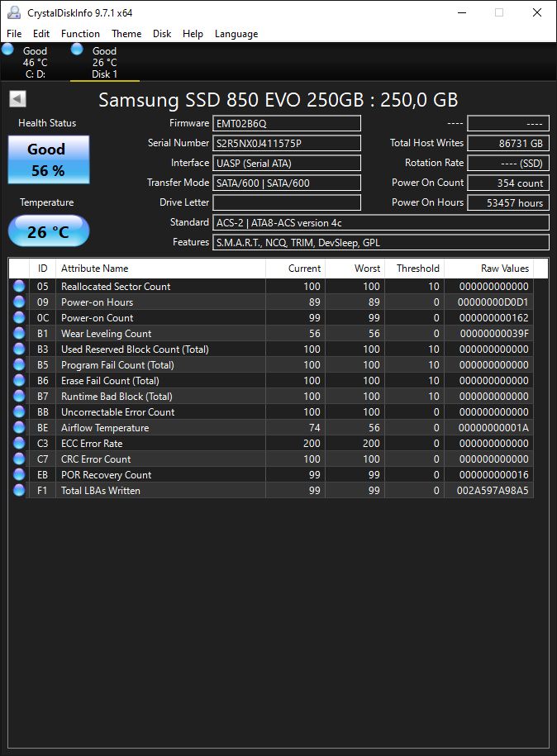
Task: Click raw value 00000000039F
Action: click(x=494, y=334)
